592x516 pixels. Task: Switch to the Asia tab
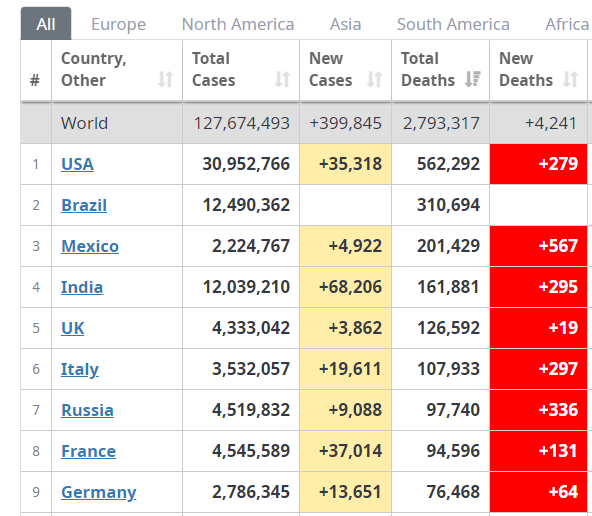tap(345, 24)
